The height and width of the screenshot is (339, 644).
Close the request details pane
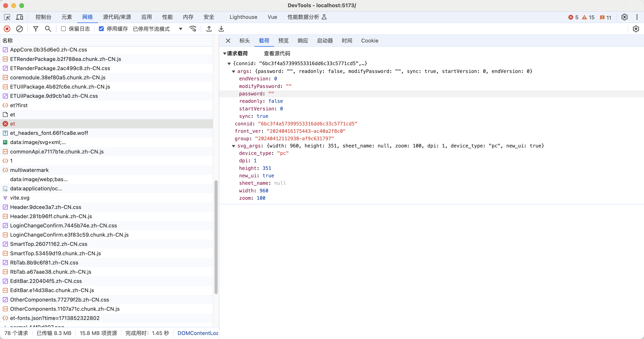click(x=228, y=41)
